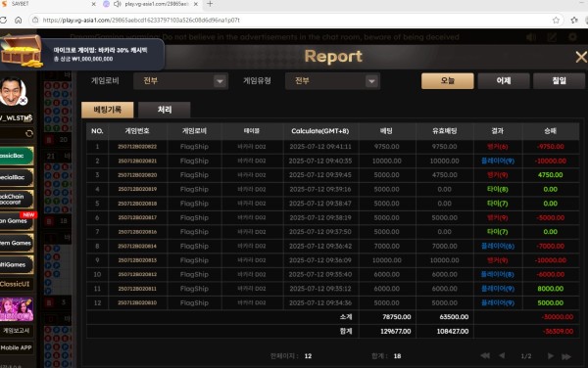This screenshot has width=588, height=368.
Task: Switch to the 처리 tab
Action: tap(165, 110)
